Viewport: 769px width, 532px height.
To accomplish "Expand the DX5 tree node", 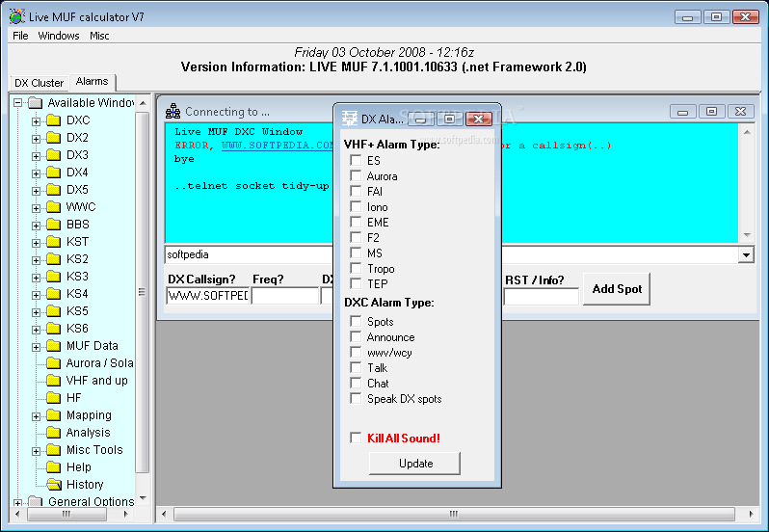I will pyautogui.click(x=36, y=191).
